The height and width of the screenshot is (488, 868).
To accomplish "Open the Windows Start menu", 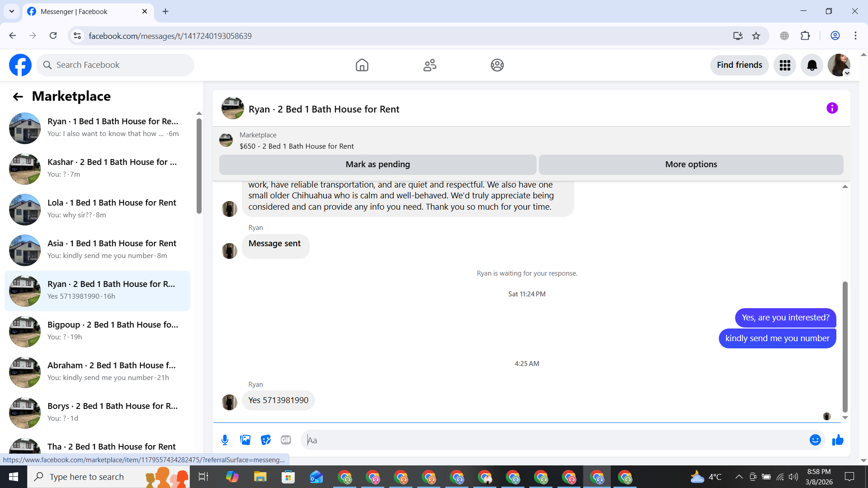I will 14,477.
